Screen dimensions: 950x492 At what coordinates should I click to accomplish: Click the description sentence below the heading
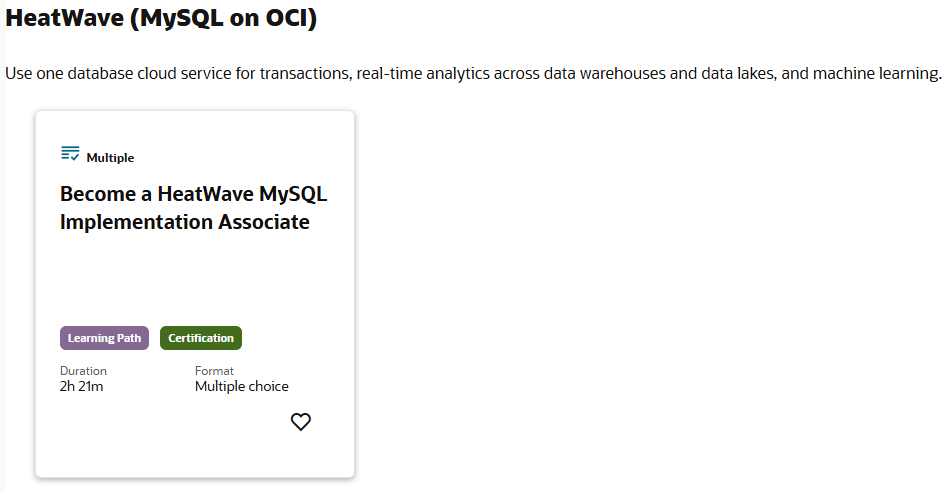tap(473, 74)
